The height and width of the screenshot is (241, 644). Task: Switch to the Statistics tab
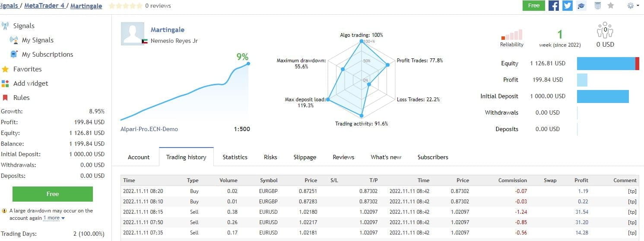(x=235, y=157)
